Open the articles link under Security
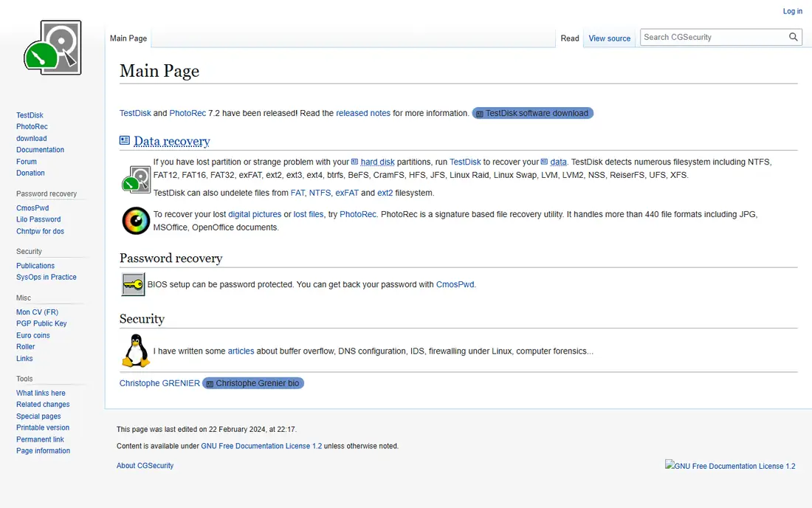Screen dimensions: 812x508 pos(241,351)
